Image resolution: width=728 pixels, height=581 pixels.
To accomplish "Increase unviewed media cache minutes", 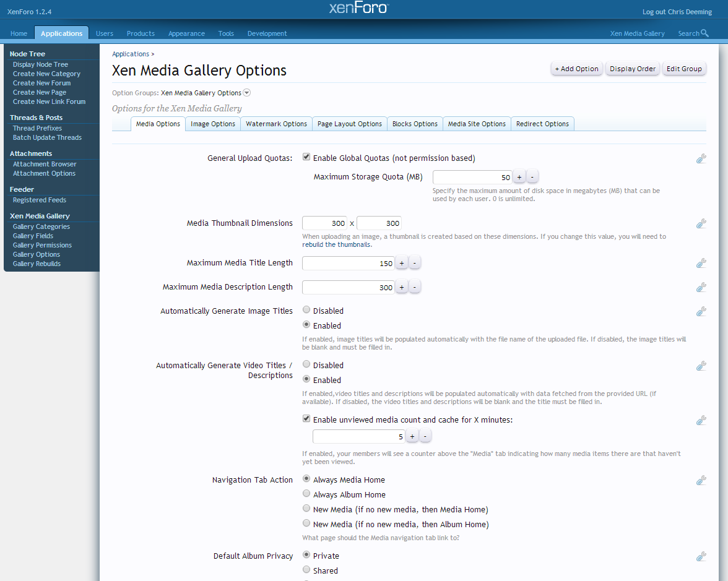I will click(x=412, y=437).
